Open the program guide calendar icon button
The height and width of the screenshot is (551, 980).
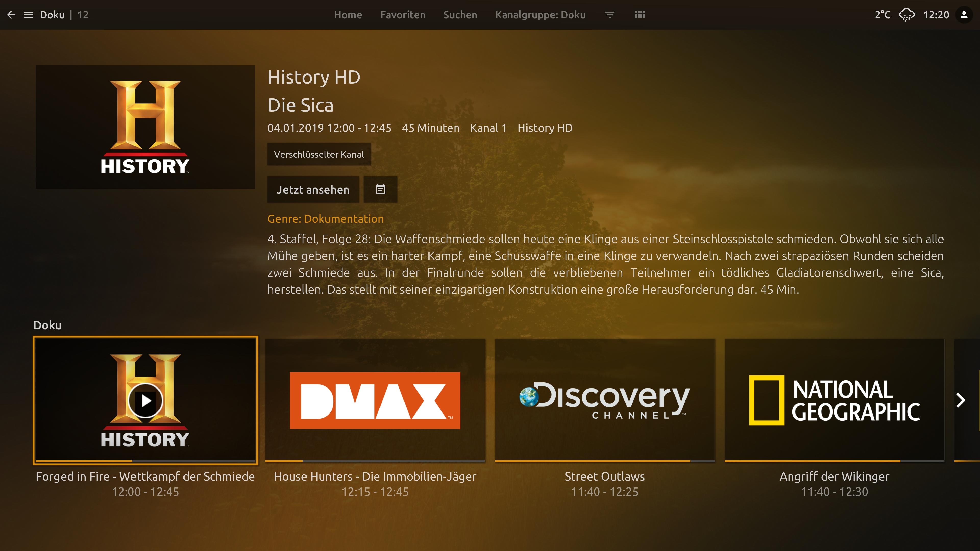381,189
